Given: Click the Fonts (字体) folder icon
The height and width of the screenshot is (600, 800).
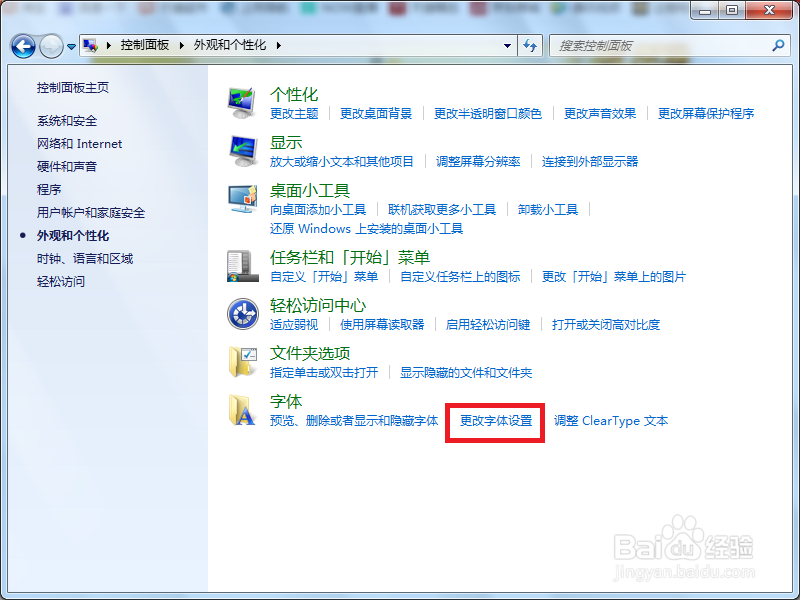Looking at the screenshot, I should click(x=242, y=410).
